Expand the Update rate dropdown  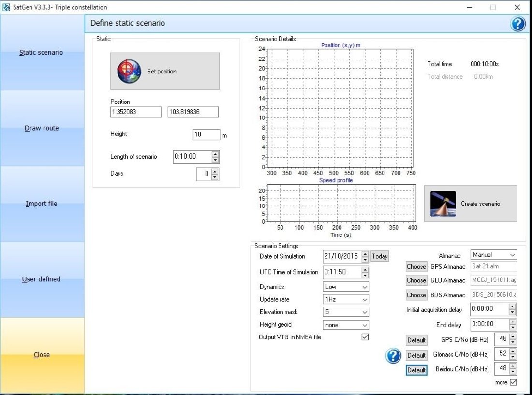coord(346,299)
